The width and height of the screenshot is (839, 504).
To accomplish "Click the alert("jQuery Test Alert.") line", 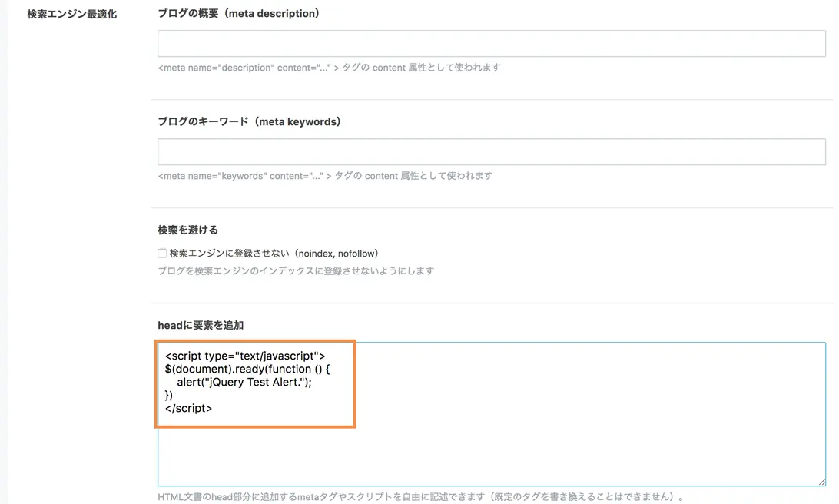I will [x=244, y=382].
